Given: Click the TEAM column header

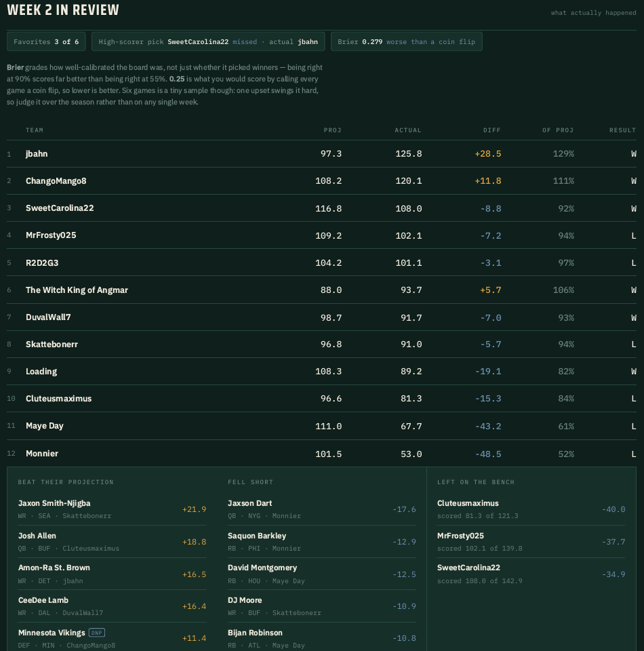Looking at the screenshot, I should pos(35,130).
